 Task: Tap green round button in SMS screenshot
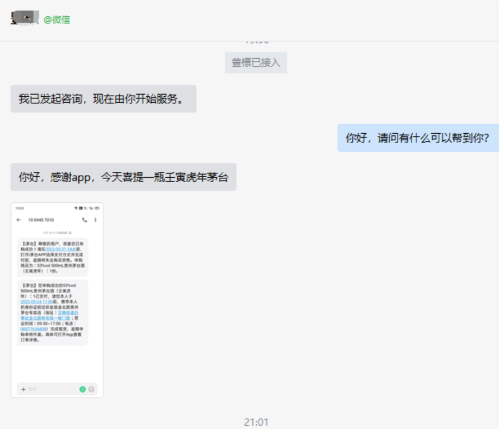pos(83,389)
